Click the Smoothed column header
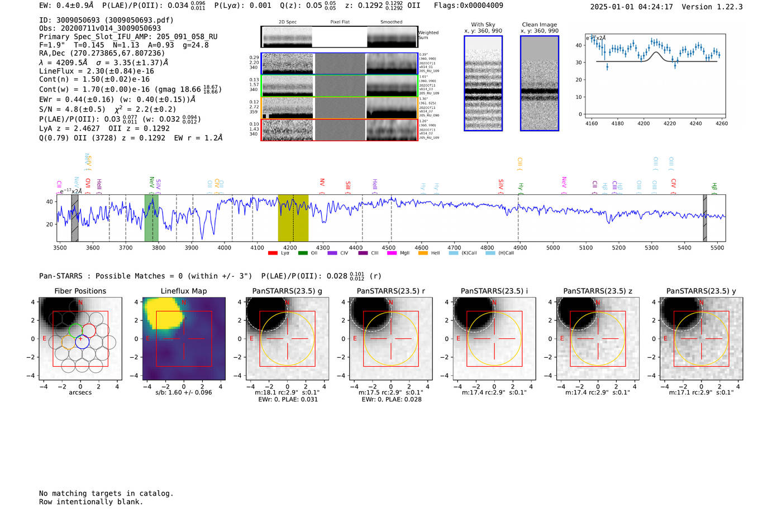This screenshot has height=532, width=782. [391, 22]
